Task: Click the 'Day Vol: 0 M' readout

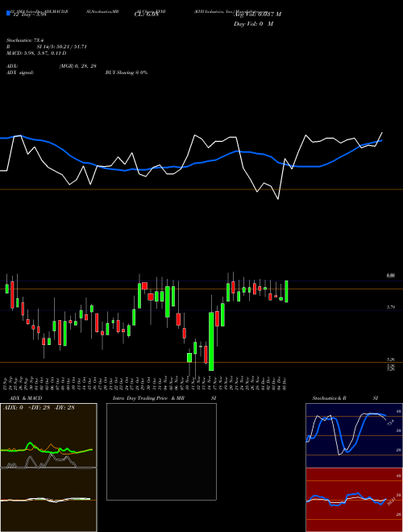Action: click(253, 24)
